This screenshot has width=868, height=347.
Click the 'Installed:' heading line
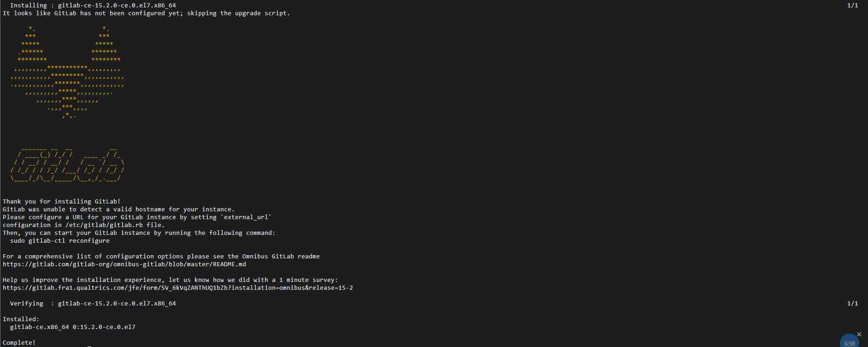tap(21, 319)
